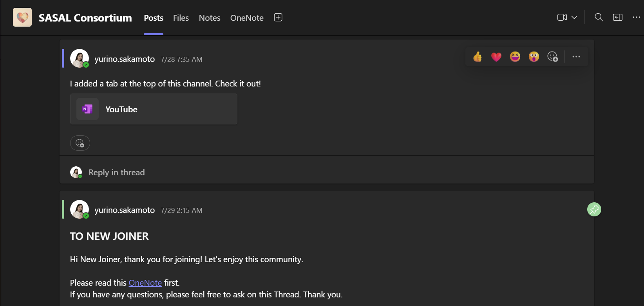
Task: React with thumbs up emoji
Action: point(478,57)
